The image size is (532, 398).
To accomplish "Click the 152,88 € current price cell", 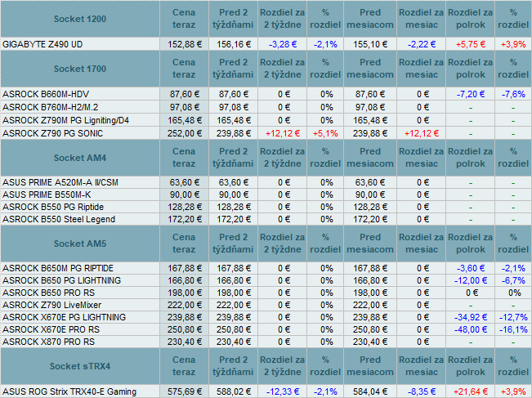I will 184,43.
